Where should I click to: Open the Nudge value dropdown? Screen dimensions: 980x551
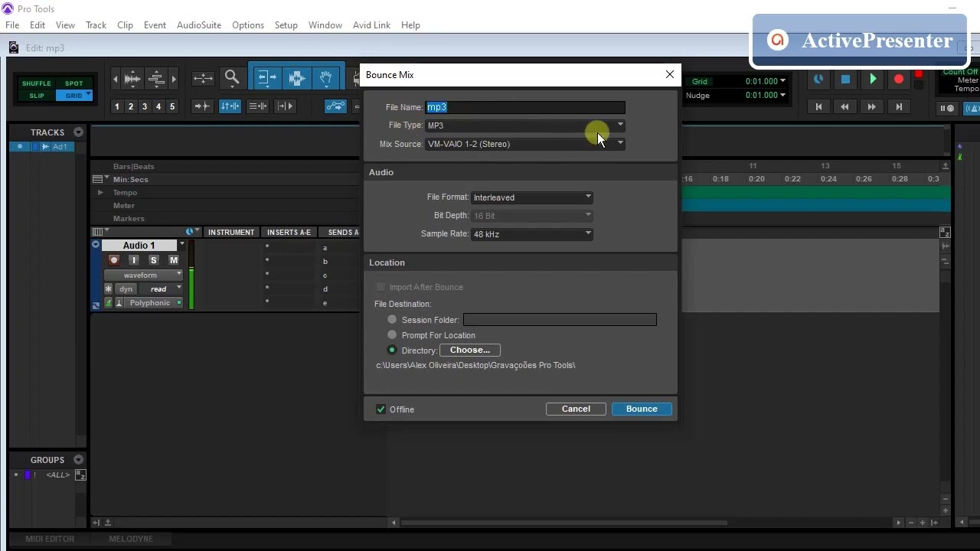pyautogui.click(x=782, y=96)
